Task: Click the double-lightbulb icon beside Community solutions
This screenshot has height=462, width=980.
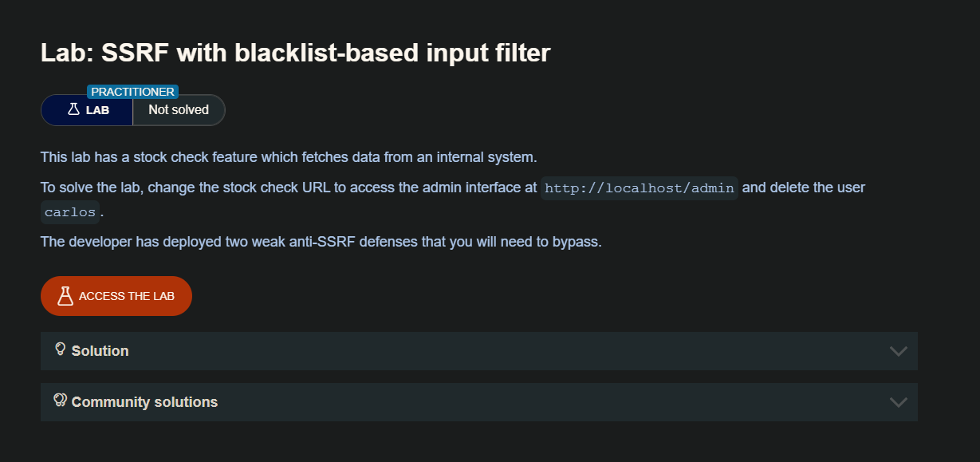Action: click(60, 401)
